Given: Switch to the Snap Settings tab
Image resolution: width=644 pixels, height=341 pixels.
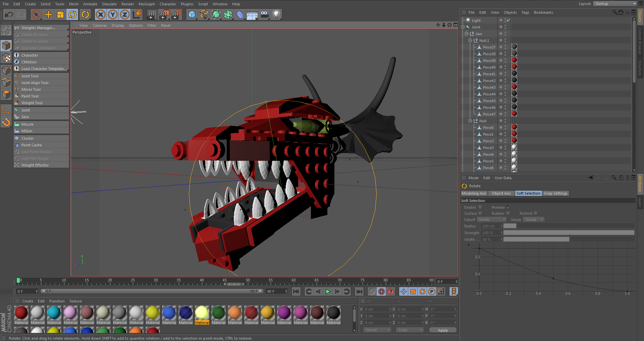Looking at the screenshot, I should pyautogui.click(x=555, y=193).
